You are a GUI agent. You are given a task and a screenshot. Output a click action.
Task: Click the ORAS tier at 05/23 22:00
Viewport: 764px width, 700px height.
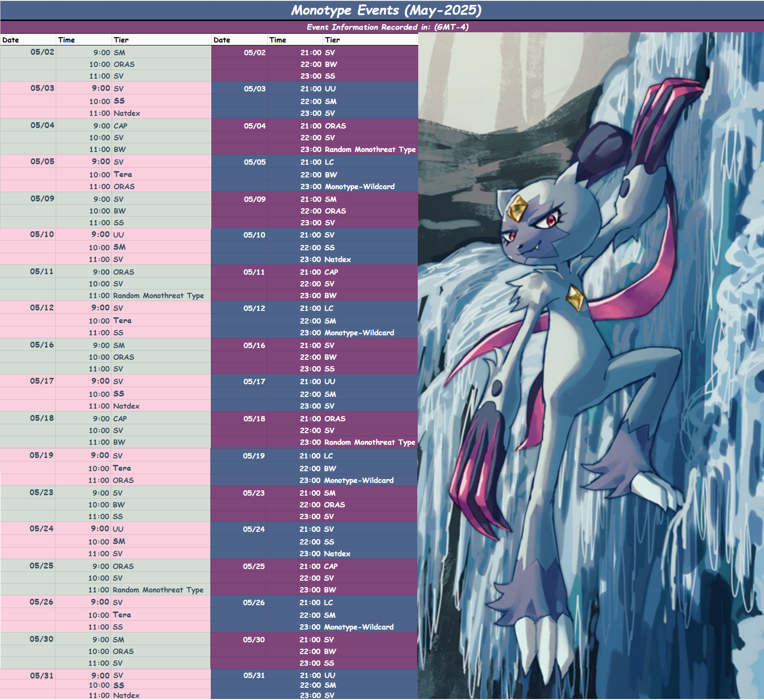335,504
